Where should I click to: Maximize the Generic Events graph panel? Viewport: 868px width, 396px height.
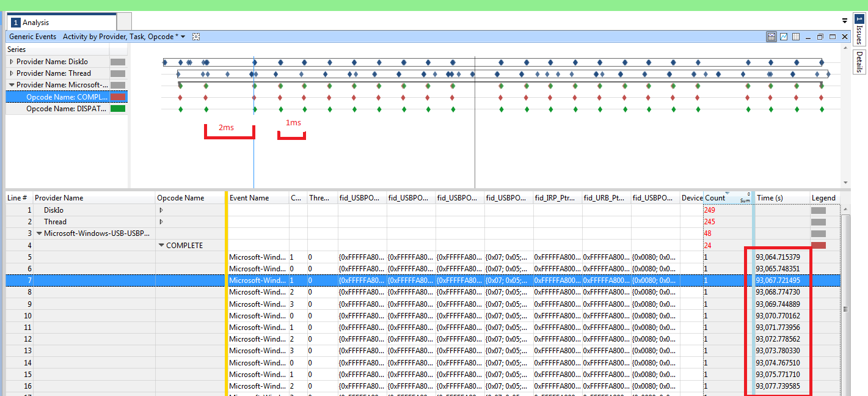click(x=833, y=37)
